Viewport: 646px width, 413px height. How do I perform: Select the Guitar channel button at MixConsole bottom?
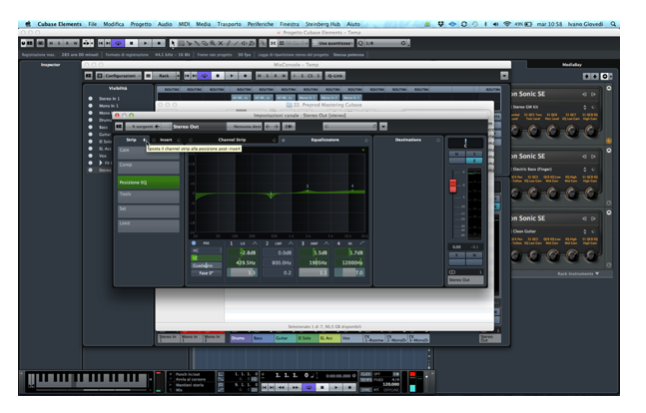(285, 338)
